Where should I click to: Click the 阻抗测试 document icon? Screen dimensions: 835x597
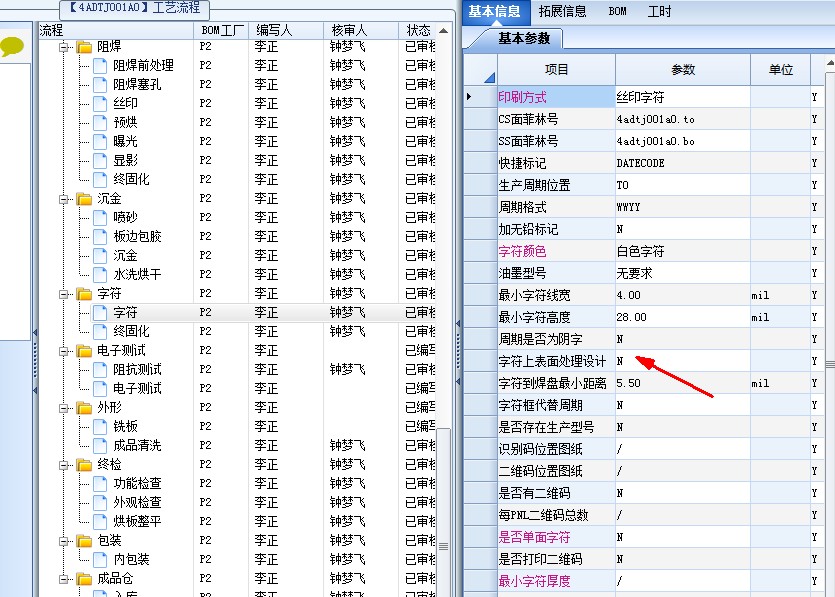click(x=100, y=370)
